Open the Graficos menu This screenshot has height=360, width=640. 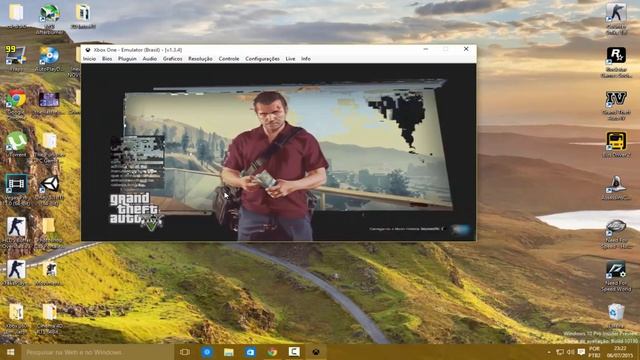pyautogui.click(x=172, y=59)
